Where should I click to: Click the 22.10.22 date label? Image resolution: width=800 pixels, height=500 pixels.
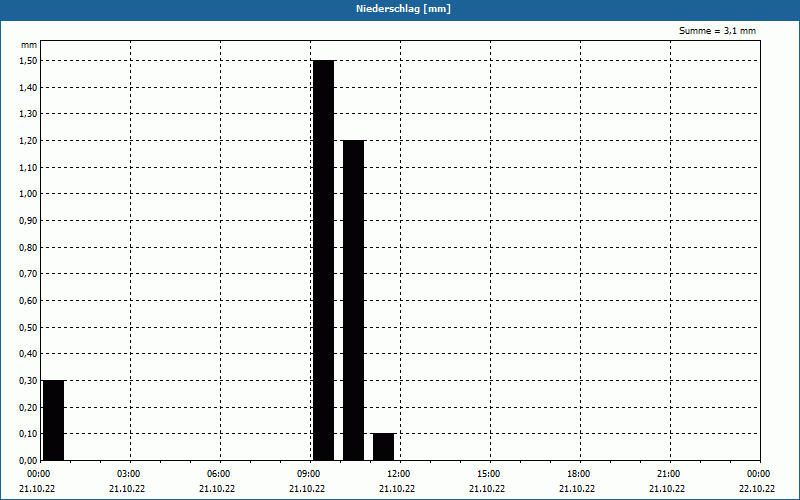[x=757, y=489]
